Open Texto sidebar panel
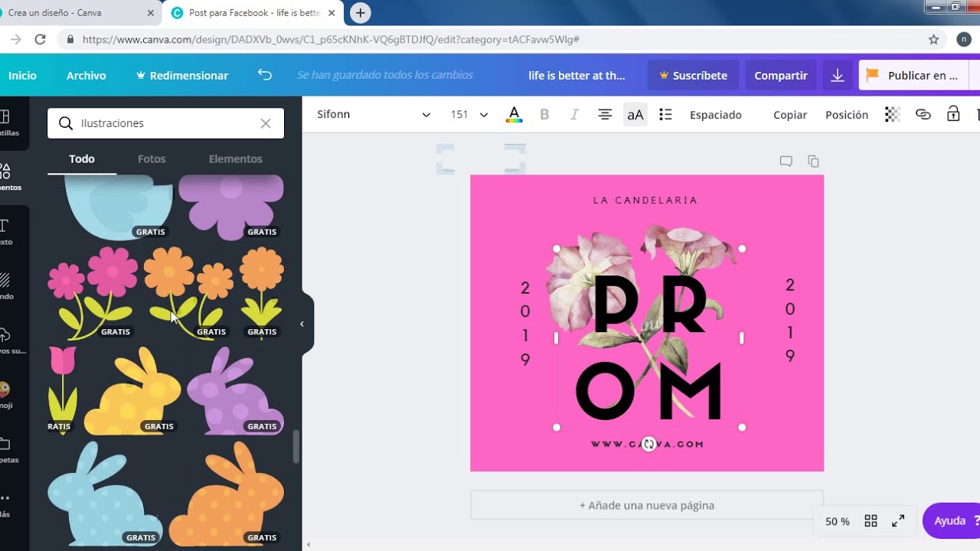Screen dimensions: 980x551 6,232
